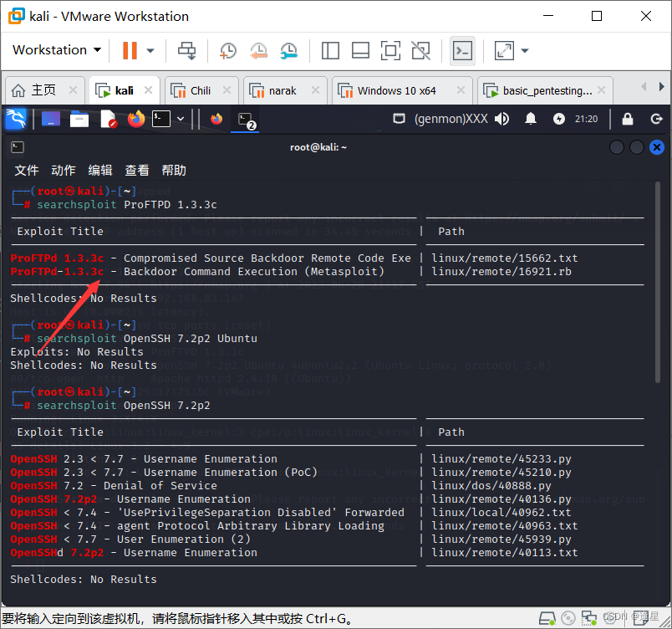Open the power options dropdown next to pause
The image size is (672, 629).
coord(150,50)
